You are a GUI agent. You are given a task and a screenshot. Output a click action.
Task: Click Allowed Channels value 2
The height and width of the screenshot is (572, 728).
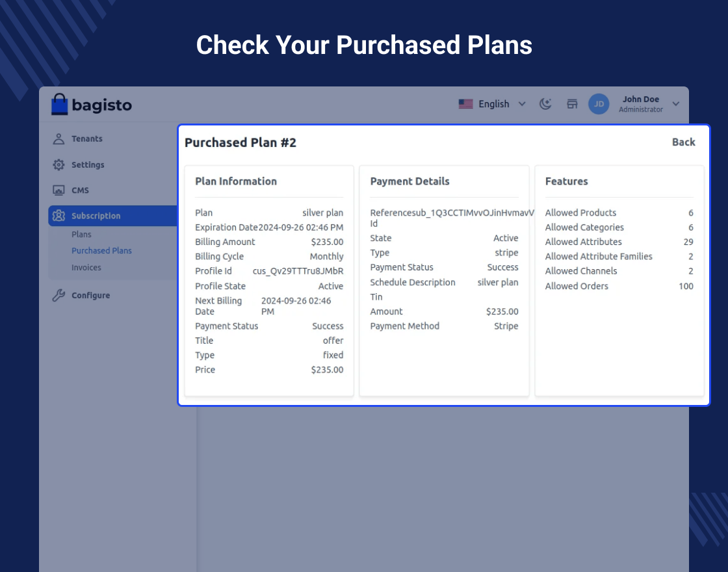[x=691, y=271]
